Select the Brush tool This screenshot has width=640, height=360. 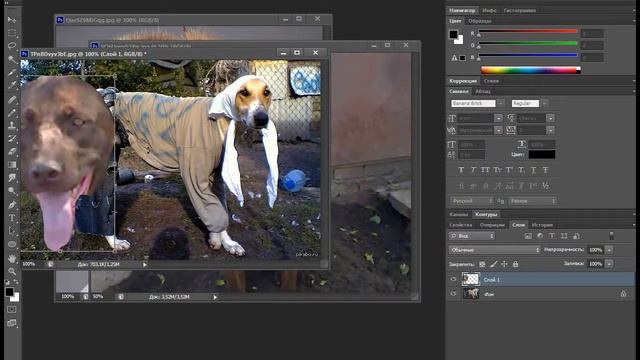click(x=12, y=112)
